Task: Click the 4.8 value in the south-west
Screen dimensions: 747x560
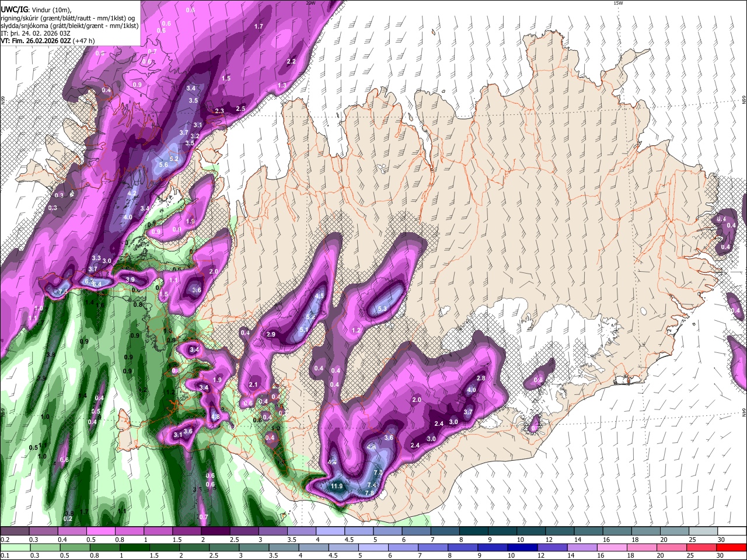Action: click(215, 416)
